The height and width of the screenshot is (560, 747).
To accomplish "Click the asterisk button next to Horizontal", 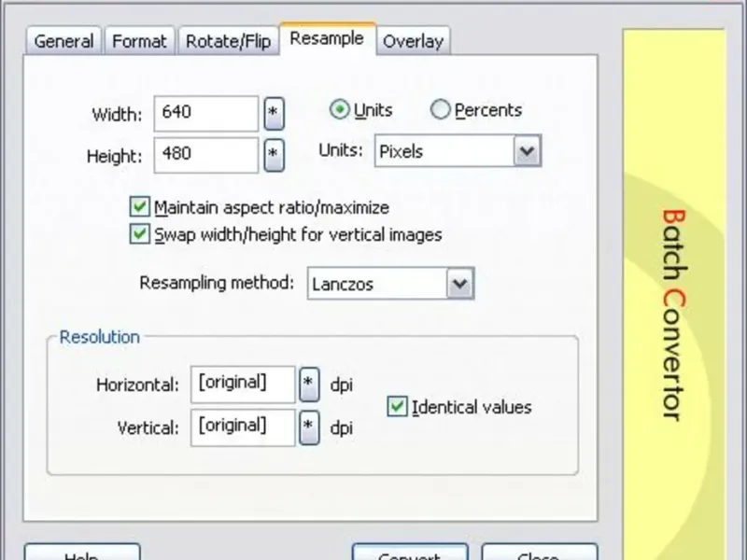I will coord(309,384).
